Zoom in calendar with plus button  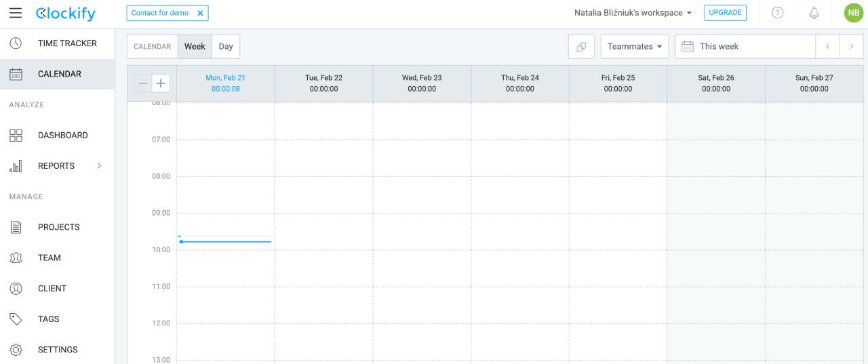161,83
